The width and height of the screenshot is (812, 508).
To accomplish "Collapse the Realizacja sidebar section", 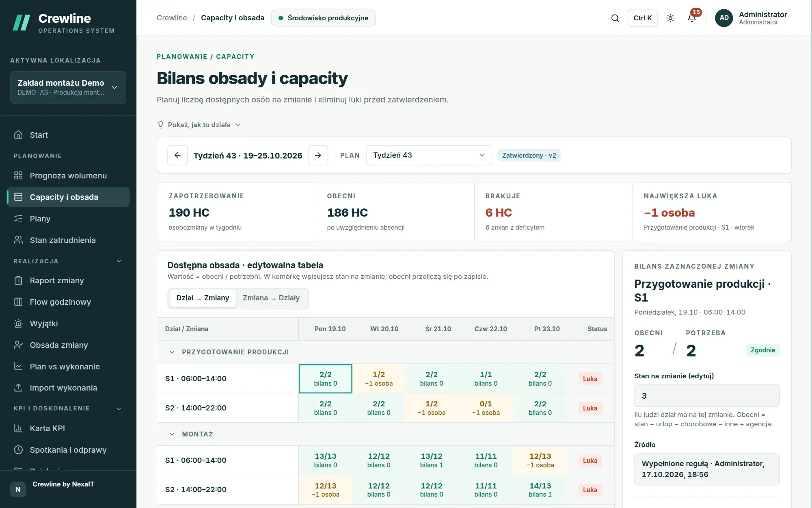I will point(119,261).
